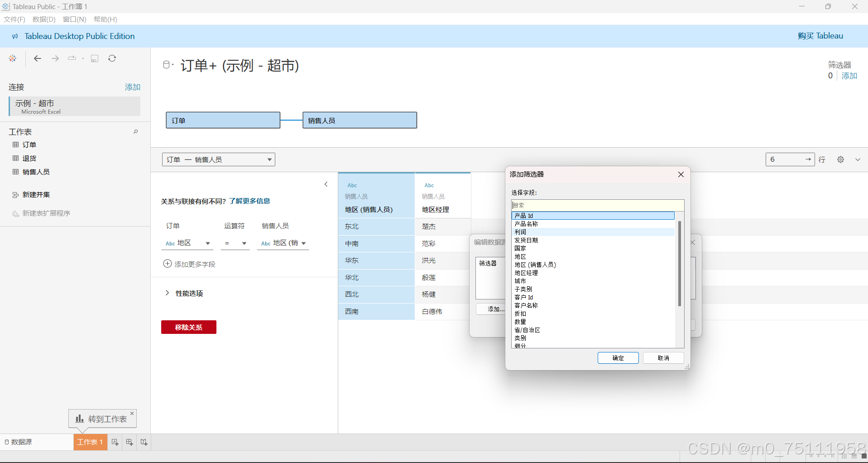The width and height of the screenshot is (868, 463).
Task: Click the new dashboard icon
Action: (129, 442)
